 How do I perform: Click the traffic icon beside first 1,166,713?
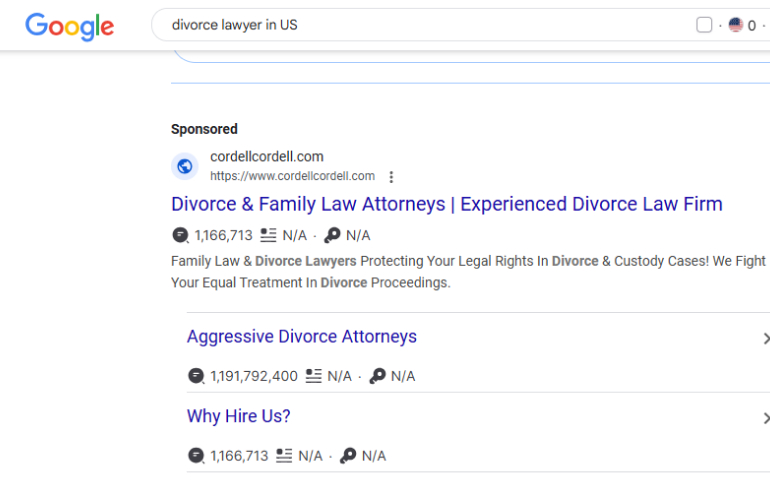(180, 235)
